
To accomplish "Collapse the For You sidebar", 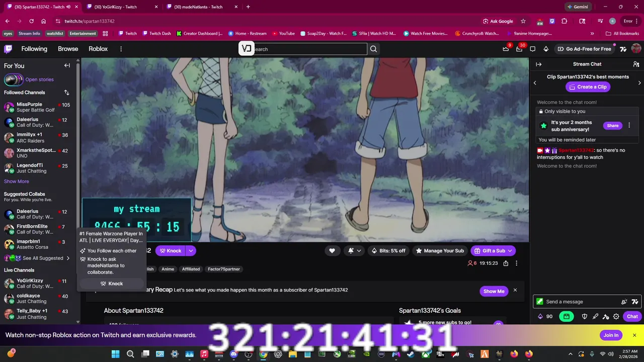I will point(67,65).
